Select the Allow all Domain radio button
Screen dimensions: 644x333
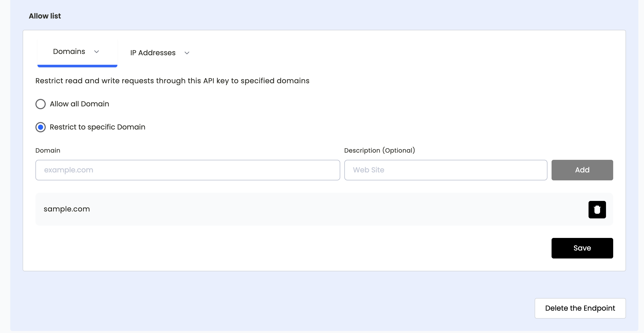pyautogui.click(x=41, y=104)
